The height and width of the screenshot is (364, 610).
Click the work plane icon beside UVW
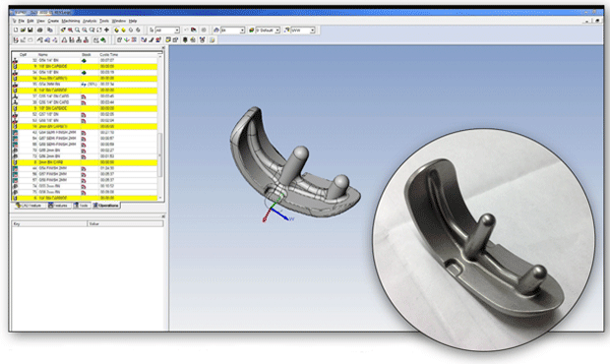point(287,30)
